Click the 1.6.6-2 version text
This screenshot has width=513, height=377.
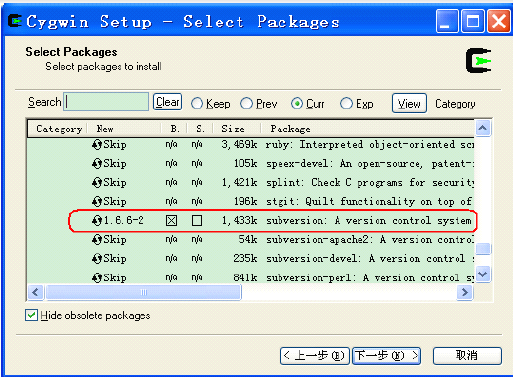[x=124, y=220]
